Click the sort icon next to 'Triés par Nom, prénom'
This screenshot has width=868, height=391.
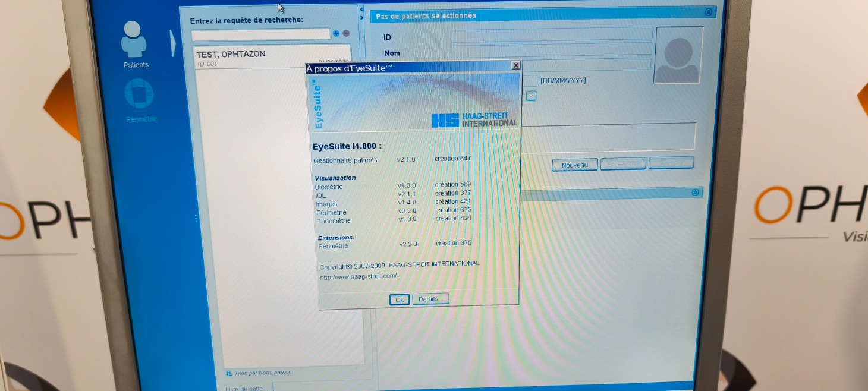coord(229,373)
